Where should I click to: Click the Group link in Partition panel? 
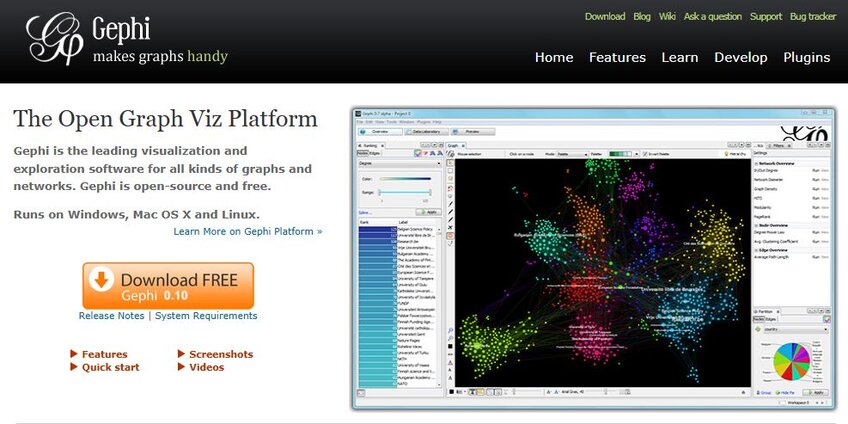click(764, 393)
